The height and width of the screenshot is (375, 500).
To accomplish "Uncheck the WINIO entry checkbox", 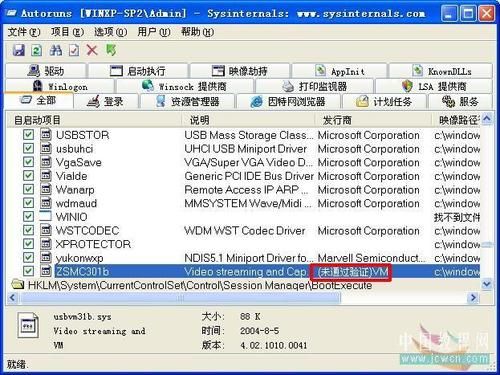I will click(28, 217).
